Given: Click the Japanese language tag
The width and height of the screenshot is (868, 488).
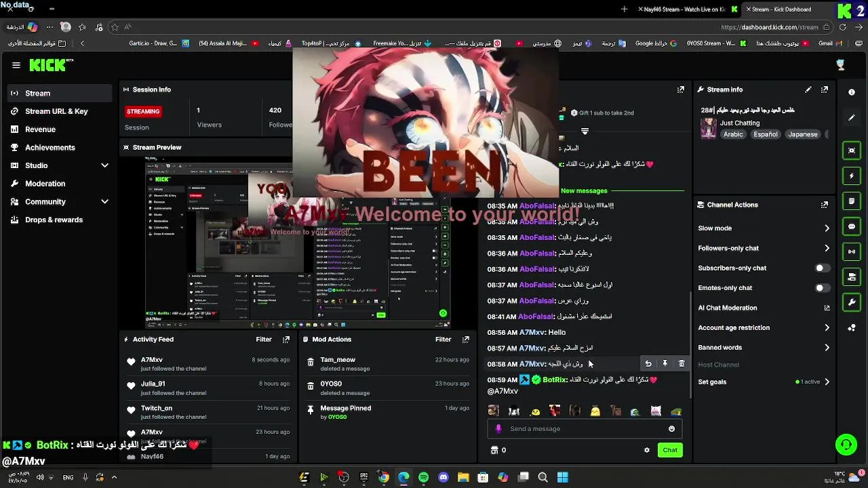Looking at the screenshot, I should tap(803, 134).
